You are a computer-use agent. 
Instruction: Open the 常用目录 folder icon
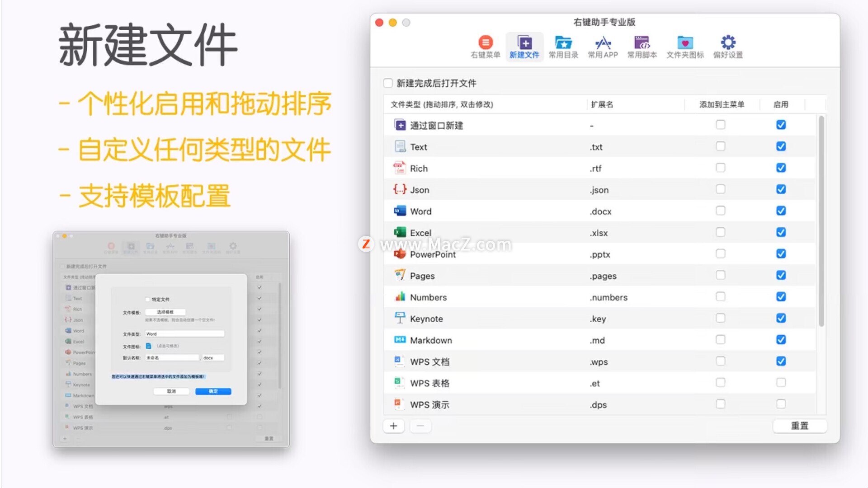pos(563,42)
